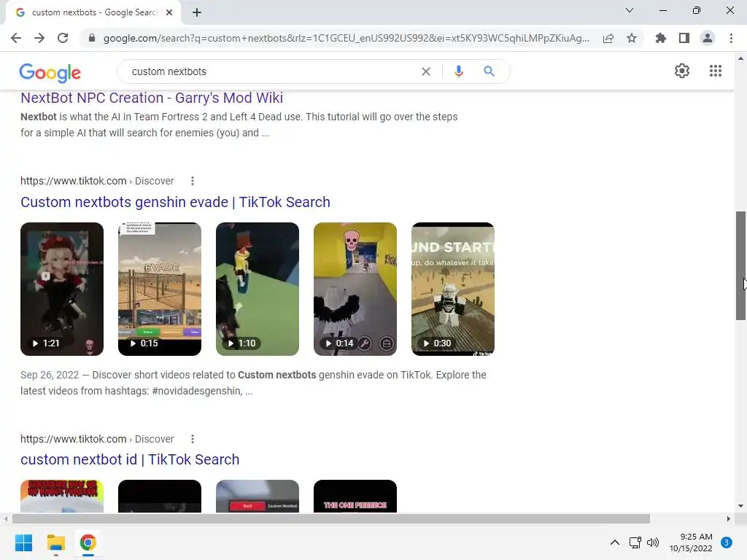The width and height of the screenshot is (747, 560).
Task: Click the scroll up arrow
Action: coord(740,58)
